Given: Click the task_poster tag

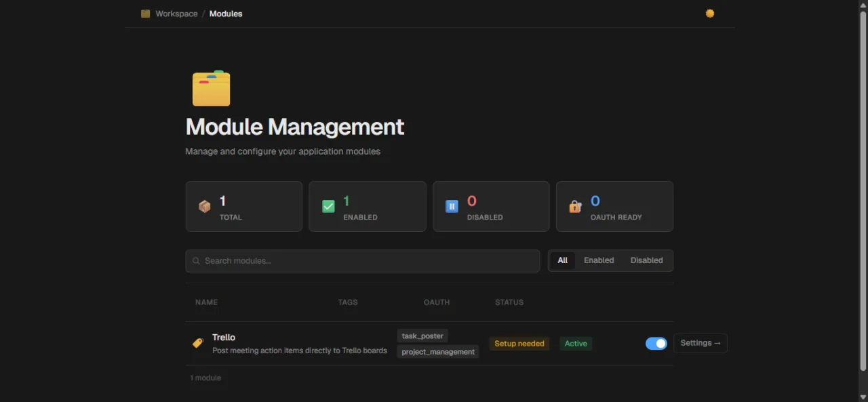Looking at the screenshot, I should pyautogui.click(x=422, y=336).
